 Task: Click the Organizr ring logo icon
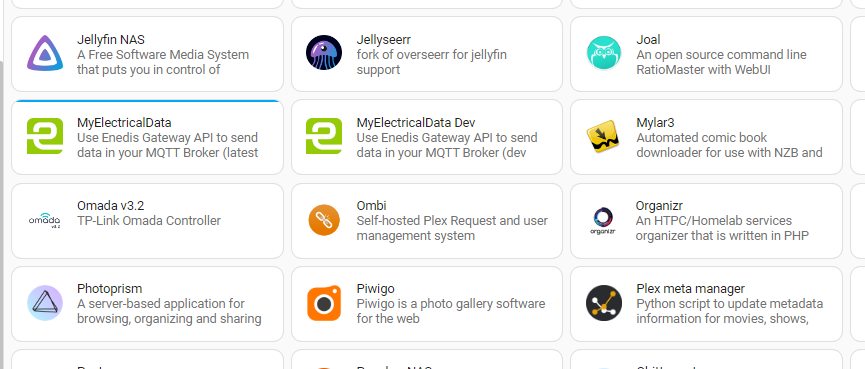[602, 221]
